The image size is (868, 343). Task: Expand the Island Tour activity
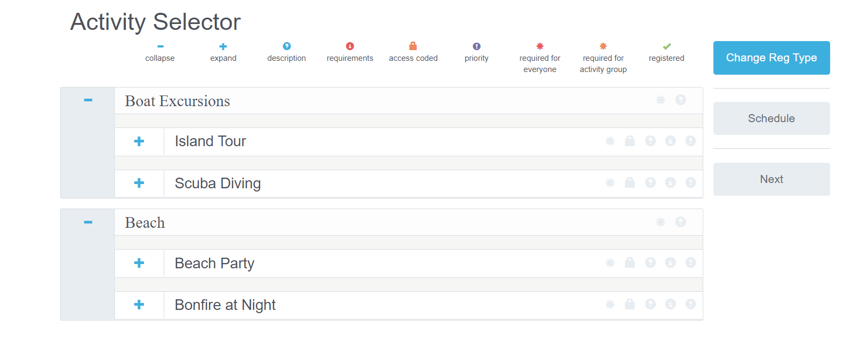pos(139,141)
